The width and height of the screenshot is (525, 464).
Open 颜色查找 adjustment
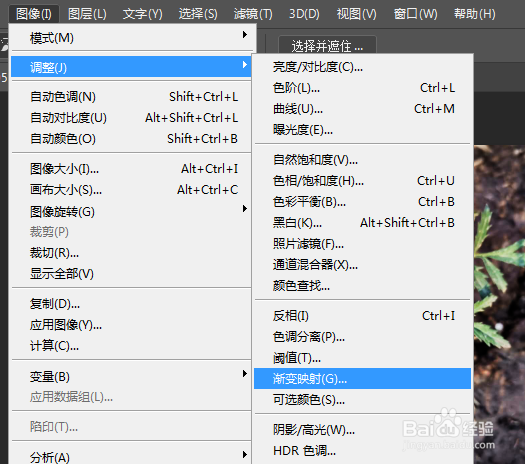pyautogui.click(x=362, y=286)
